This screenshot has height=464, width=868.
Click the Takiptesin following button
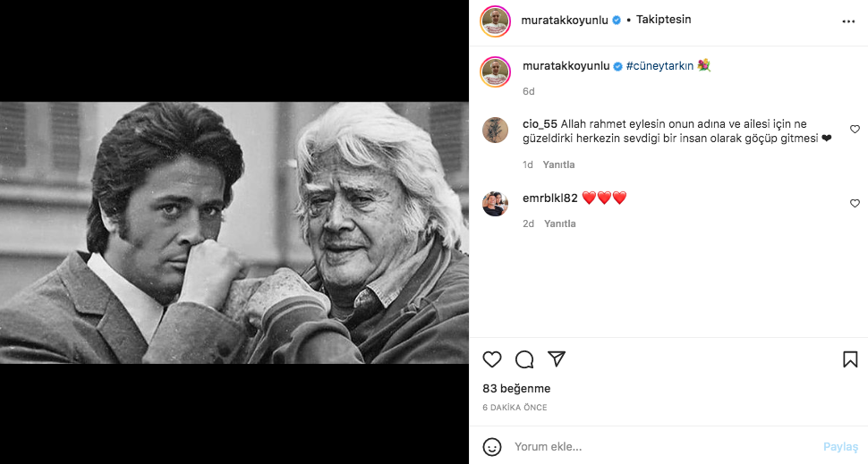(x=663, y=20)
